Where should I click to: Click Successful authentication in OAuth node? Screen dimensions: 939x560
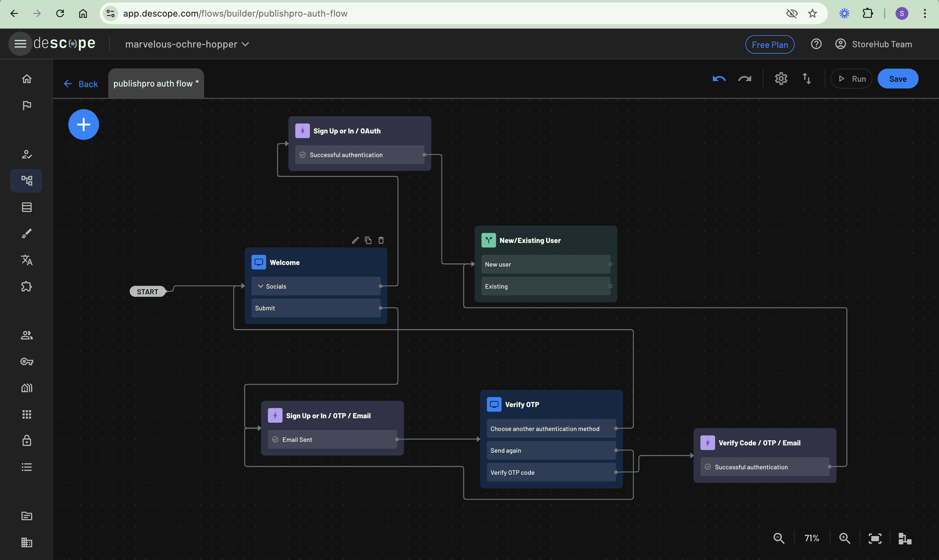[x=360, y=155]
